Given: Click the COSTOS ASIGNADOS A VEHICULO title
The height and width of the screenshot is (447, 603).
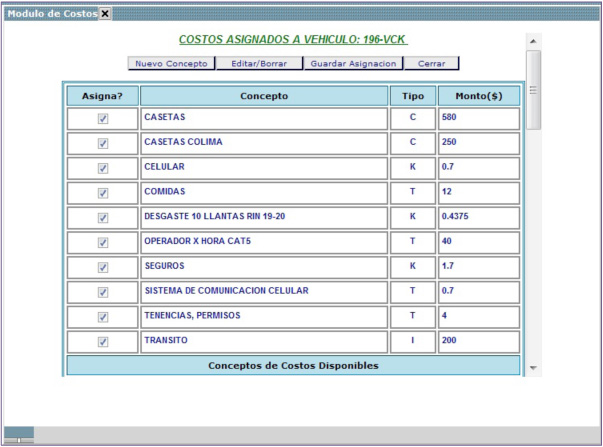Looking at the screenshot, I should [293, 40].
